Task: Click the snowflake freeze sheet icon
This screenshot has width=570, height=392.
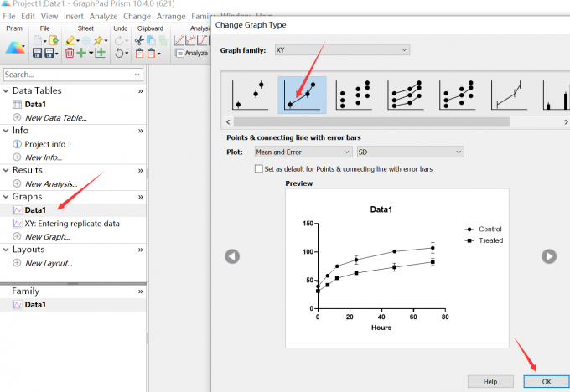Action: coord(86,40)
